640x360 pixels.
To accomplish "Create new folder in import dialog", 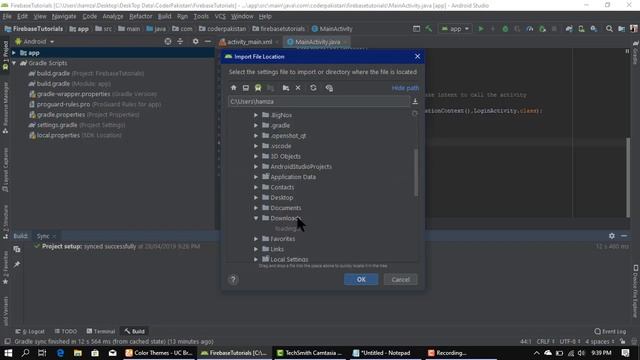I will [286, 88].
